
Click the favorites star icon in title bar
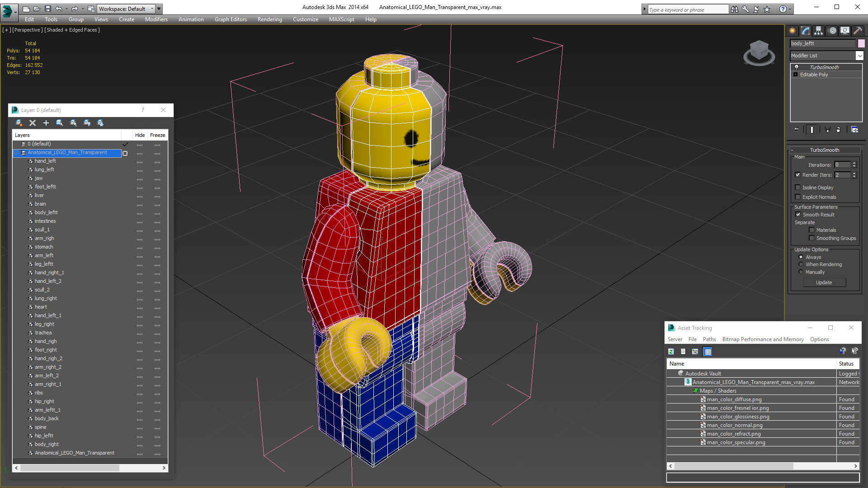click(x=767, y=9)
